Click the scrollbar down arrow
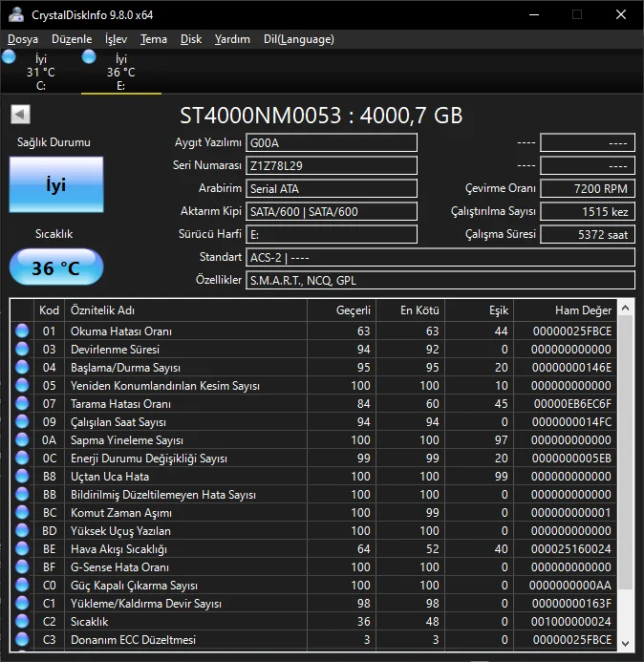This screenshot has width=644, height=662. pyautogui.click(x=626, y=644)
